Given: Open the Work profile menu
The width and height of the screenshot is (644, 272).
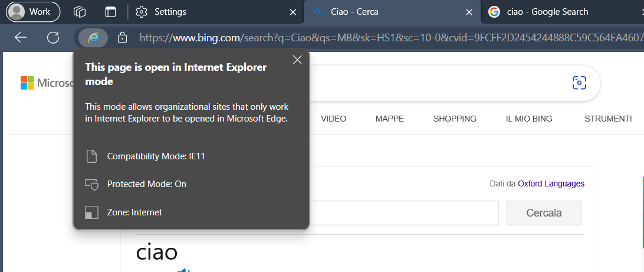Looking at the screenshot, I should point(33,11).
